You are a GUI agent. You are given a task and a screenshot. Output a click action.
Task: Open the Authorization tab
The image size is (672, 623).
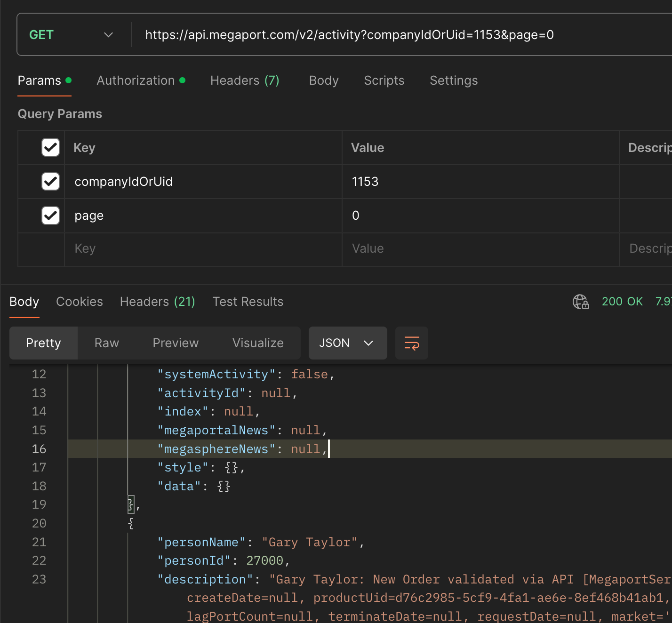141,80
